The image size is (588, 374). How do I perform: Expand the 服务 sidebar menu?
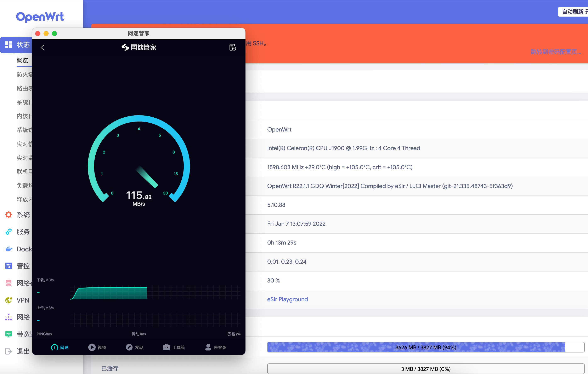click(23, 232)
